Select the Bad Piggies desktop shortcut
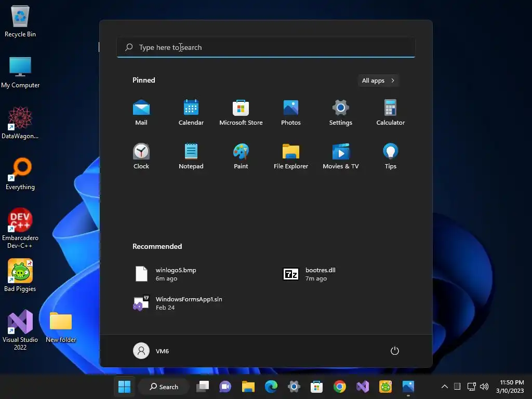 [20, 275]
